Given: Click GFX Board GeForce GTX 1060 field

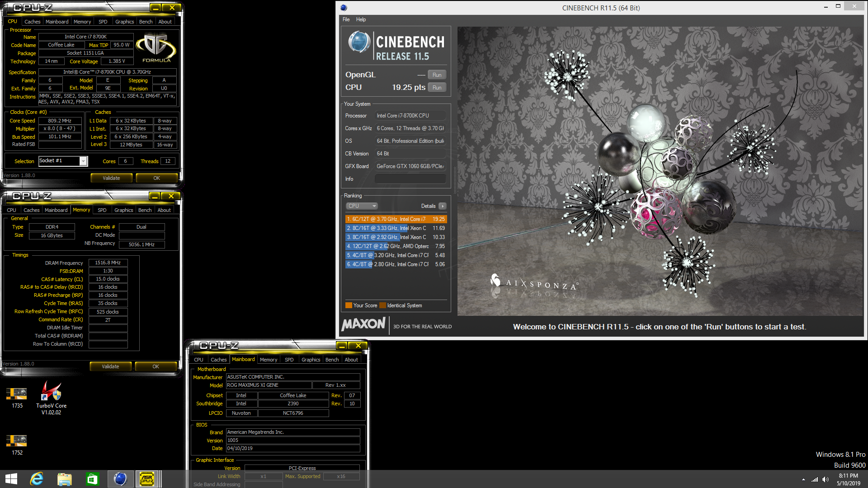Looking at the screenshot, I should point(410,166).
